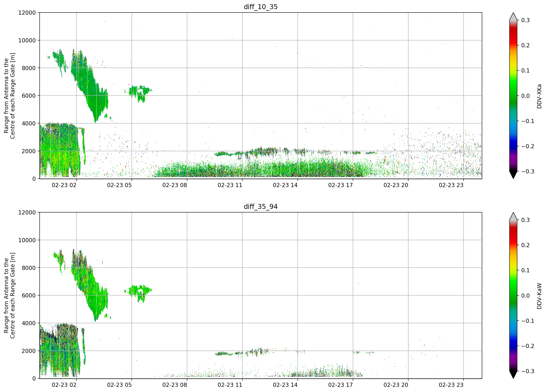
Task: Click the gray upper extend arrow of the DDV-XKa colorbar
Action: pos(513,17)
